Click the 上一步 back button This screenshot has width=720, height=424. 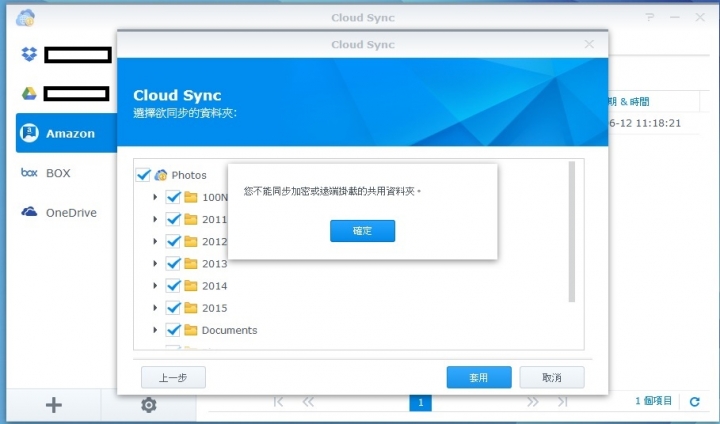(x=173, y=377)
